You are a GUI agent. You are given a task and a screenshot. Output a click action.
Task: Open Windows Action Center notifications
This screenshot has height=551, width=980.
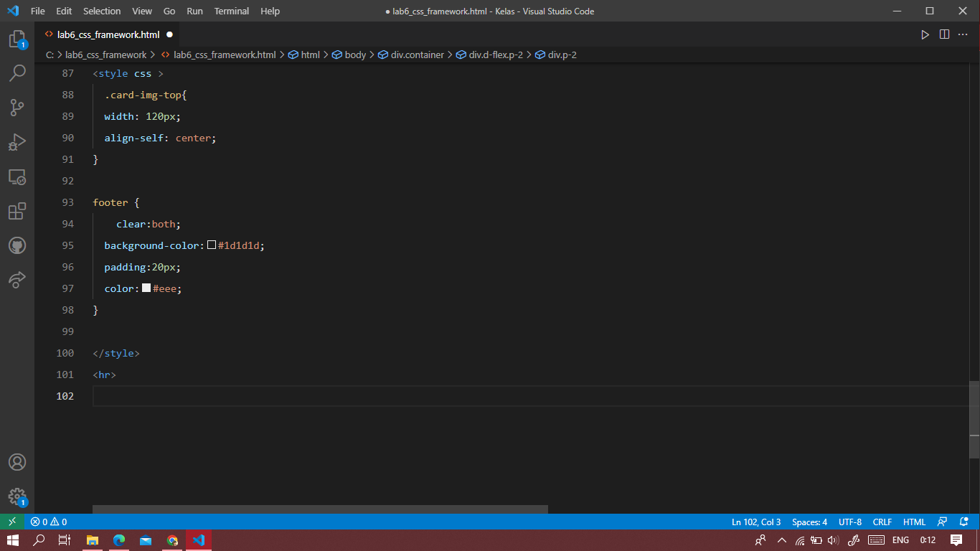point(956,540)
